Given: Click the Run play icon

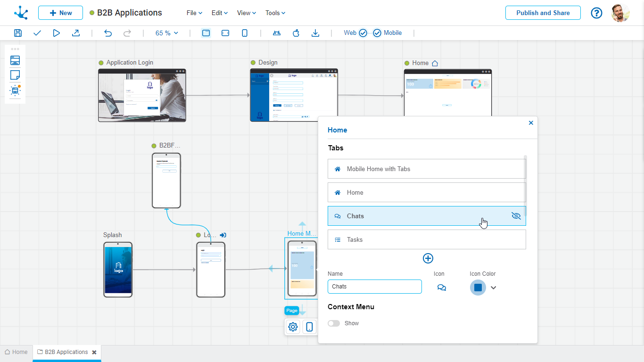Looking at the screenshot, I should [x=57, y=33].
